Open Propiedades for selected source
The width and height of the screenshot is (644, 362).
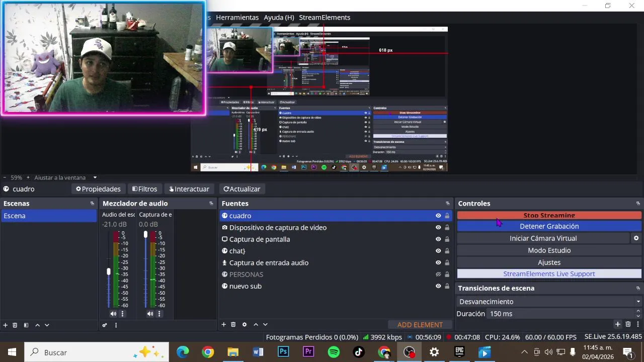(98, 189)
